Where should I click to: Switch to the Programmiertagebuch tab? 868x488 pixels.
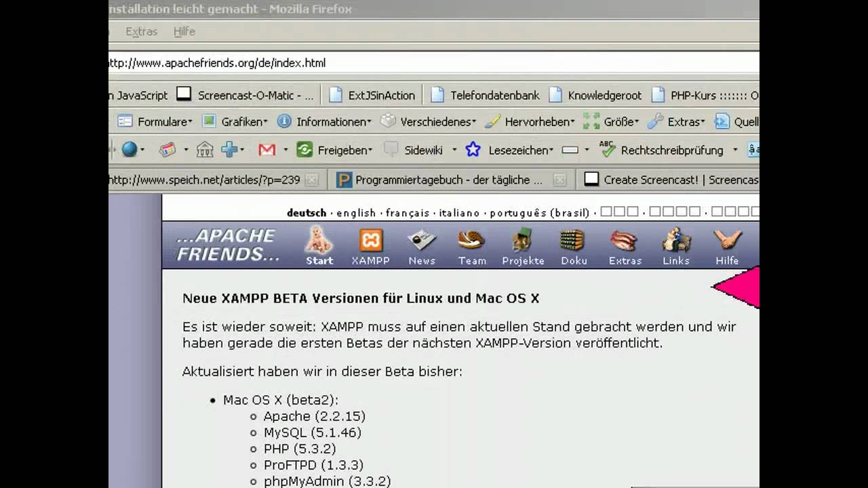pyautogui.click(x=450, y=180)
